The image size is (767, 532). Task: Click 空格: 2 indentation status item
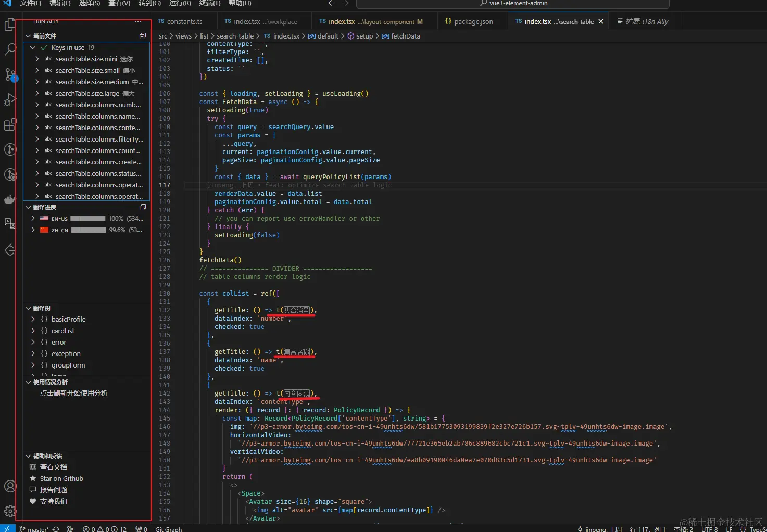click(683, 529)
